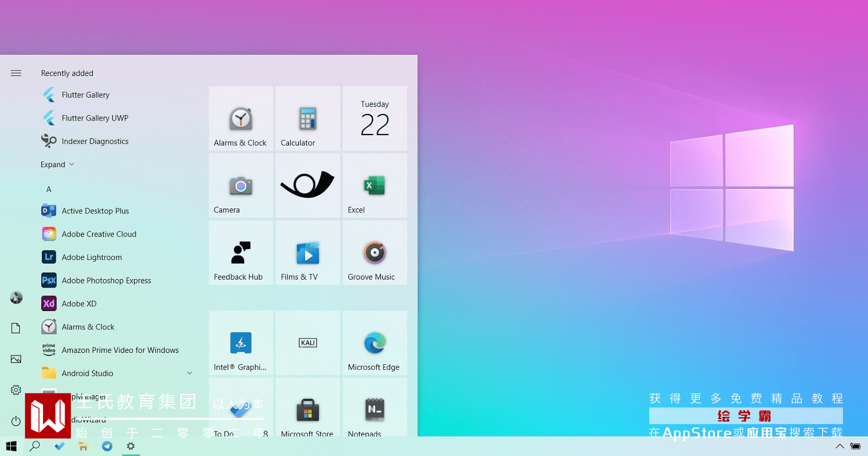This screenshot has width=868, height=456.
Task: Click the letter A section header
Action: coord(49,189)
